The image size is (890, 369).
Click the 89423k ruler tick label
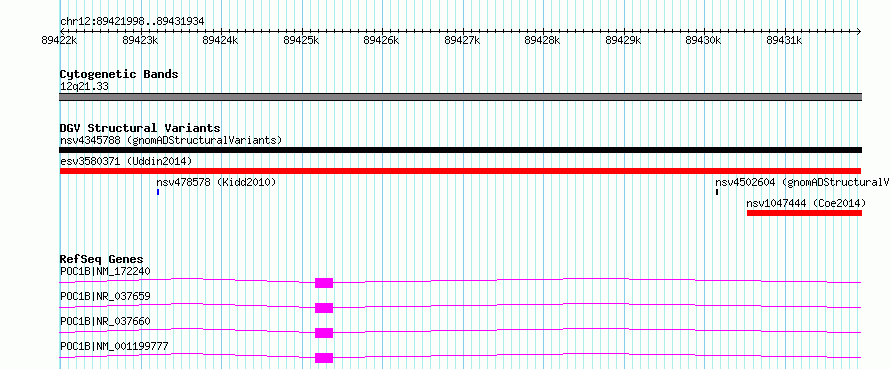point(140,40)
